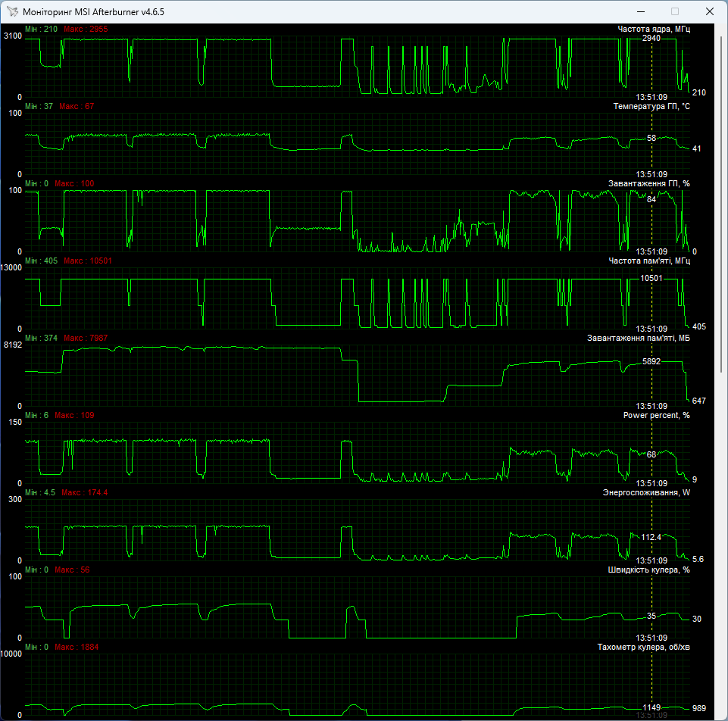Click the current value 210 beside core clock graph
The width and height of the screenshot is (728, 721).
[x=699, y=92]
